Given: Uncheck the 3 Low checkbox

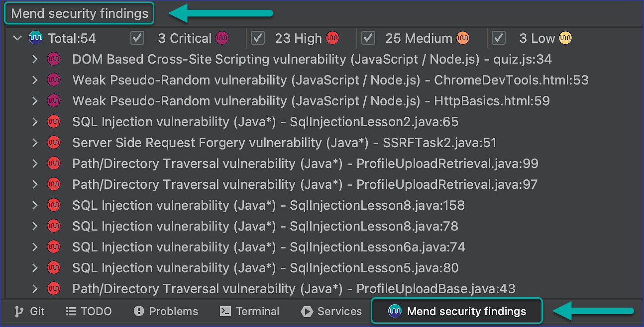Looking at the screenshot, I should click(x=498, y=38).
